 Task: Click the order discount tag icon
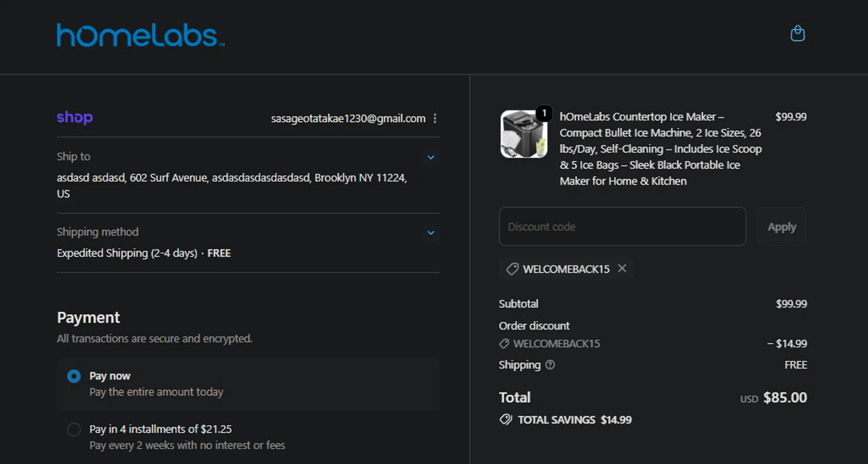pyautogui.click(x=504, y=344)
